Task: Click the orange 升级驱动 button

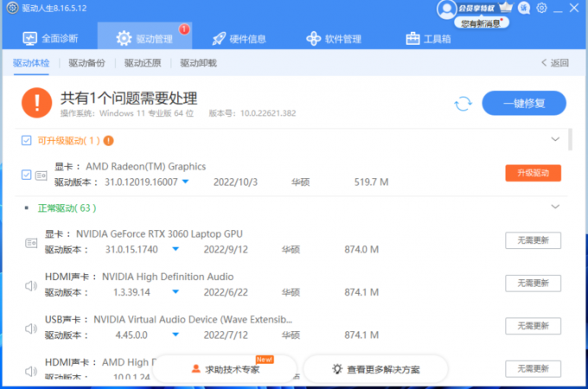Action: (533, 173)
